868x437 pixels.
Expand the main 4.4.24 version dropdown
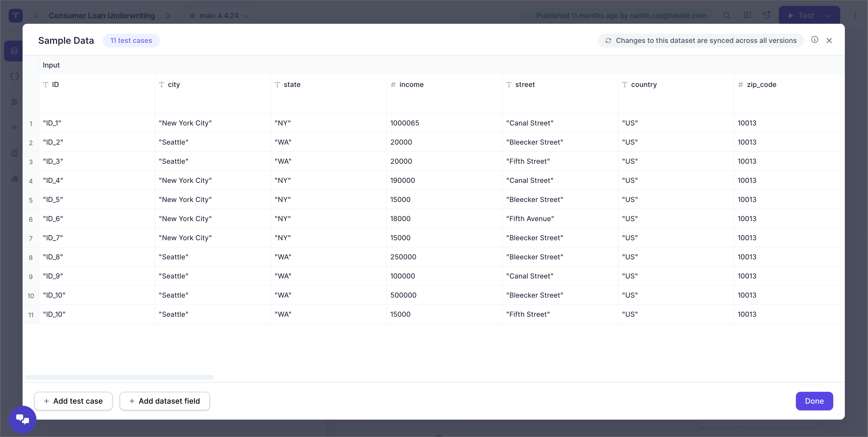pos(220,16)
